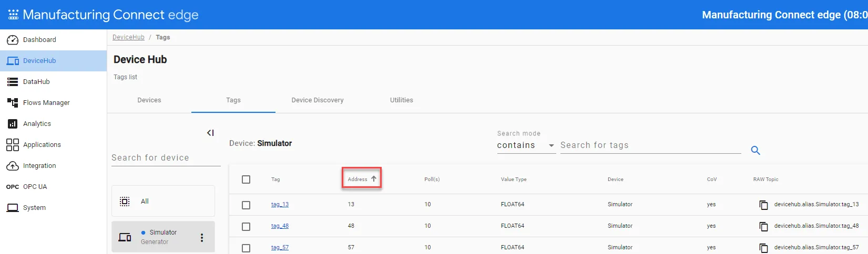Focus the Search for device field

pyautogui.click(x=166, y=158)
